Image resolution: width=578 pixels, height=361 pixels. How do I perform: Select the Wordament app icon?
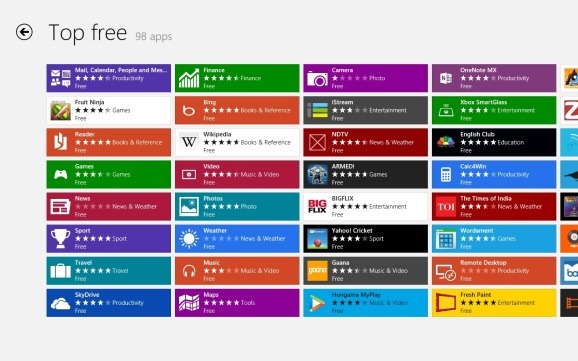coord(446,239)
